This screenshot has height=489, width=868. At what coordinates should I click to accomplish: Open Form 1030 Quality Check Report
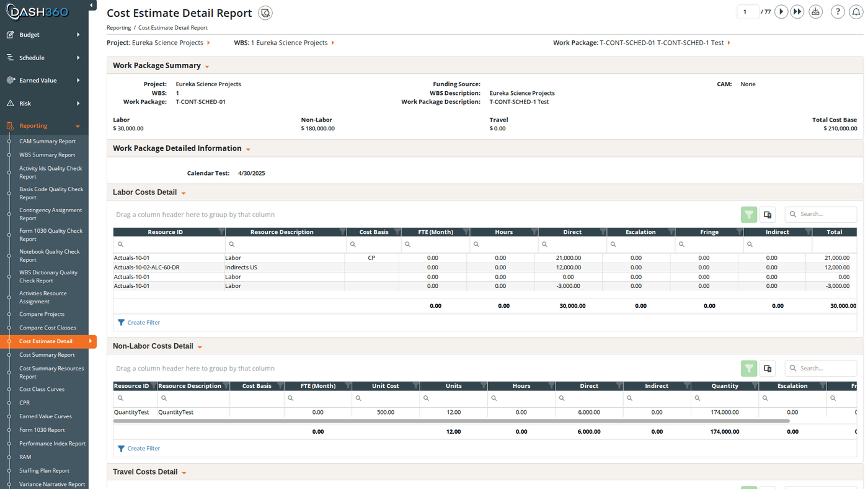(50, 235)
